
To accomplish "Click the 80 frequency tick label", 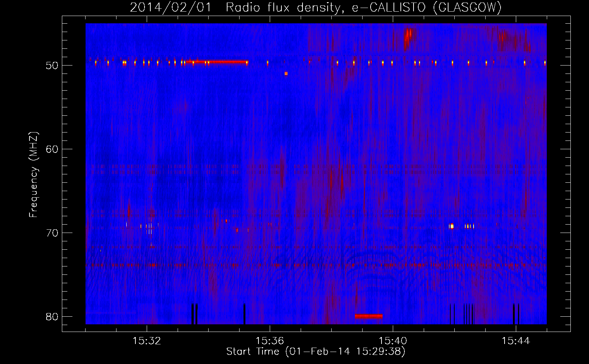I will (x=52, y=317).
